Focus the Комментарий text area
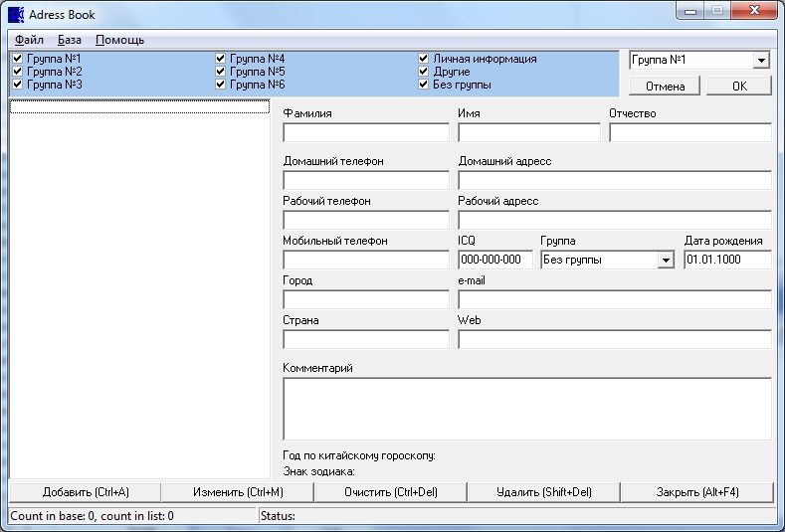The height and width of the screenshot is (532, 785). coord(526,409)
